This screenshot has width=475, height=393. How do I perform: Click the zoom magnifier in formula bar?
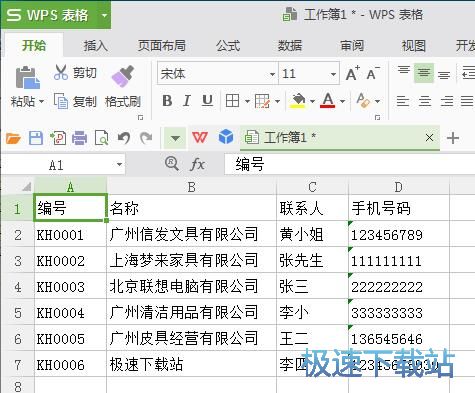point(171,164)
